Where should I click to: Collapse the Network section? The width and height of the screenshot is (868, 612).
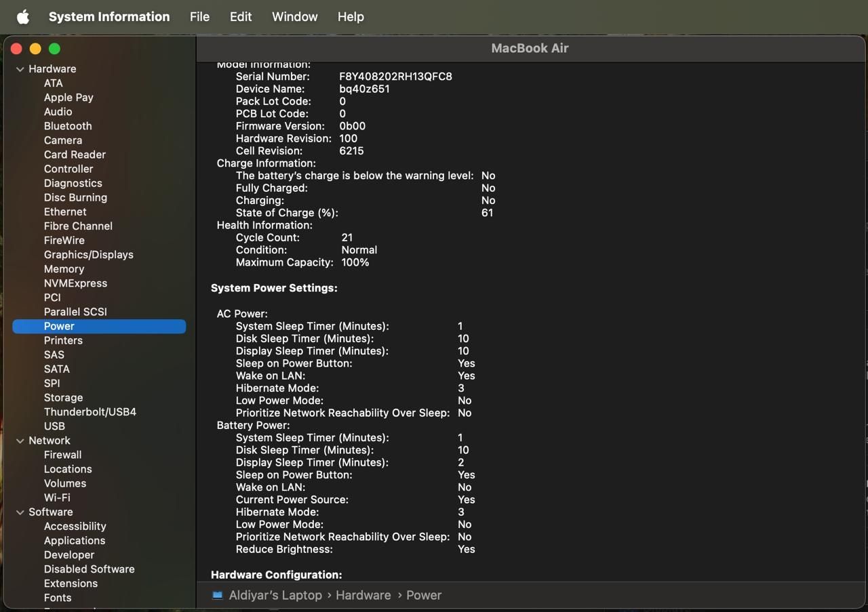20,441
